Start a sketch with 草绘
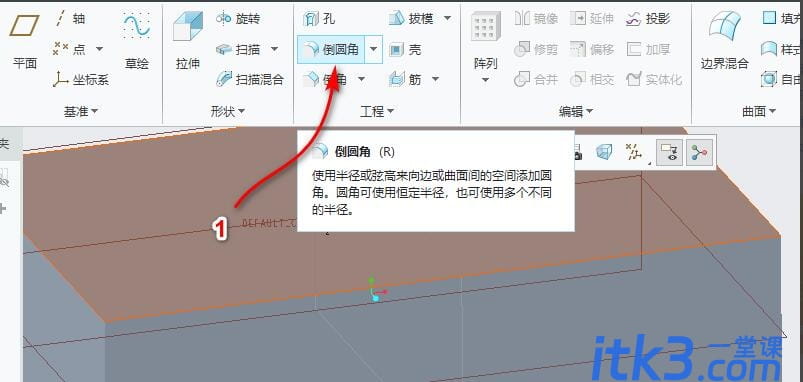This screenshot has width=803, height=382. pyautogui.click(x=137, y=41)
